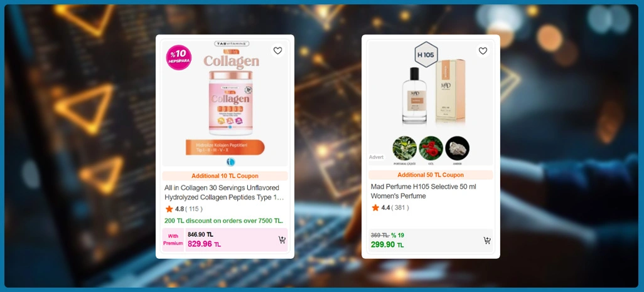Open the Additional 50 TL Coupon banner
The height and width of the screenshot is (292, 644).
pos(431,175)
